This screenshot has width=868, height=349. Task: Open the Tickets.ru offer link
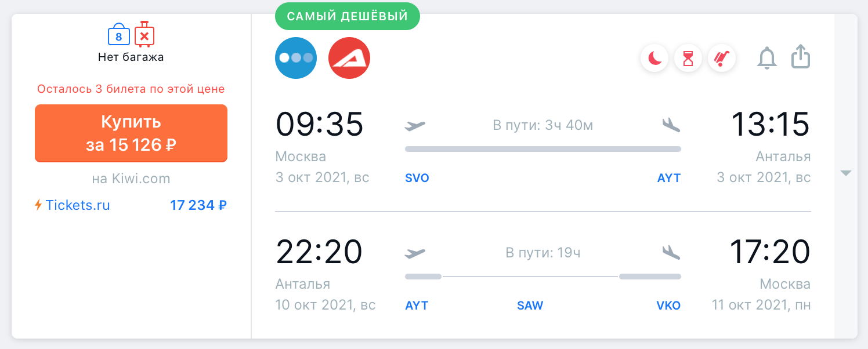[x=78, y=205]
